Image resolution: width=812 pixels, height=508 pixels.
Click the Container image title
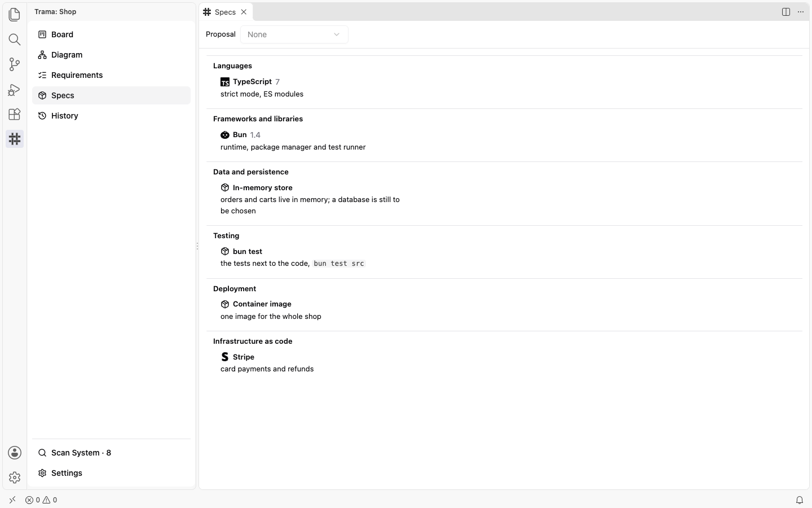pos(262,304)
